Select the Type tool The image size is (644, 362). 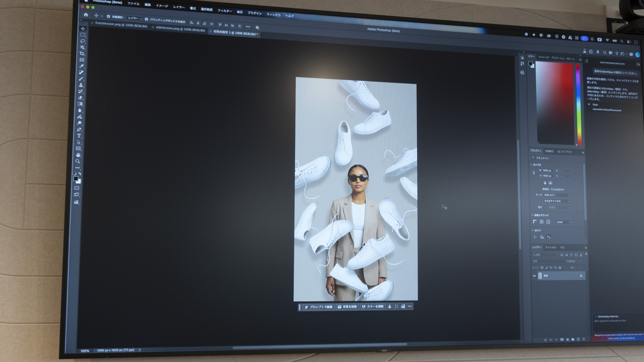(x=79, y=136)
